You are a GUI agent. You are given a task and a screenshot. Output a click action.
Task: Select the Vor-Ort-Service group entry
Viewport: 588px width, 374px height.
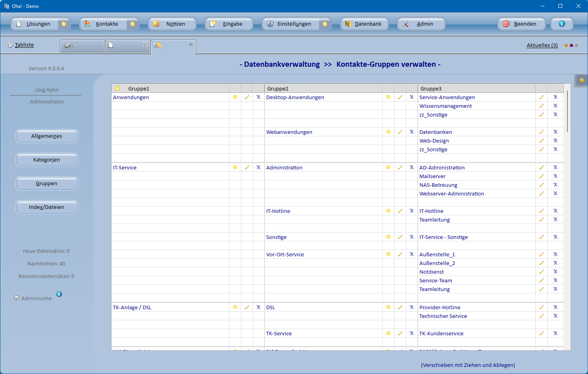[285, 254]
